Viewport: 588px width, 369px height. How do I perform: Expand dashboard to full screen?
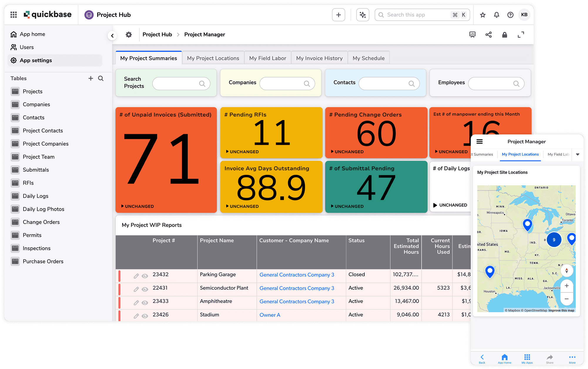(521, 35)
